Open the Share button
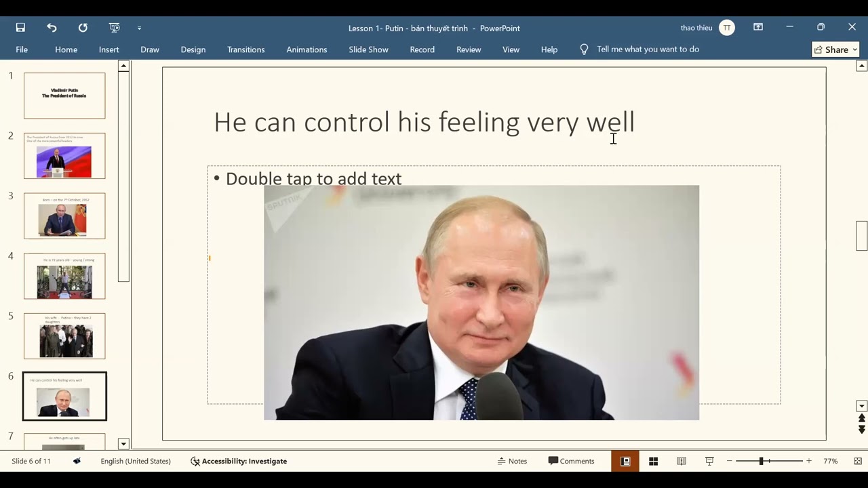 tap(836, 49)
